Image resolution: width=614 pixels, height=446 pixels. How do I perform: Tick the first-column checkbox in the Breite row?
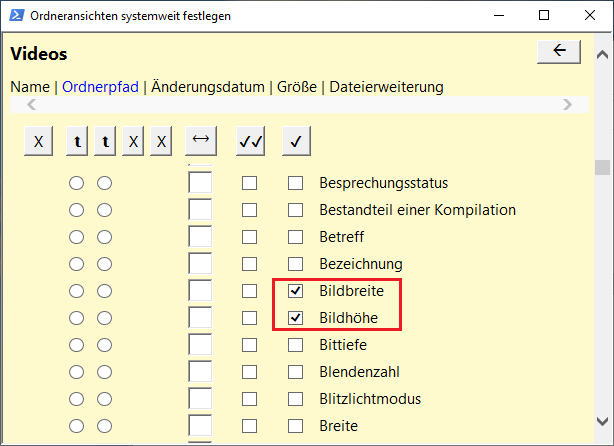(x=249, y=426)
